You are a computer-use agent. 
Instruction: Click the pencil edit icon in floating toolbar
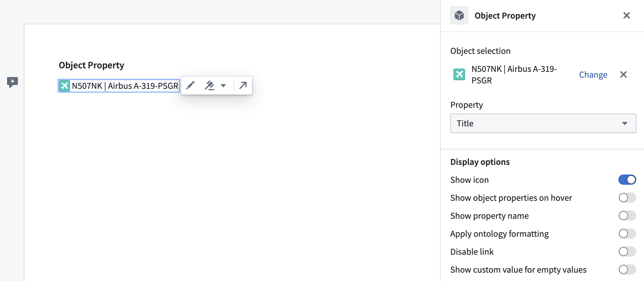(x=190, y=85)
